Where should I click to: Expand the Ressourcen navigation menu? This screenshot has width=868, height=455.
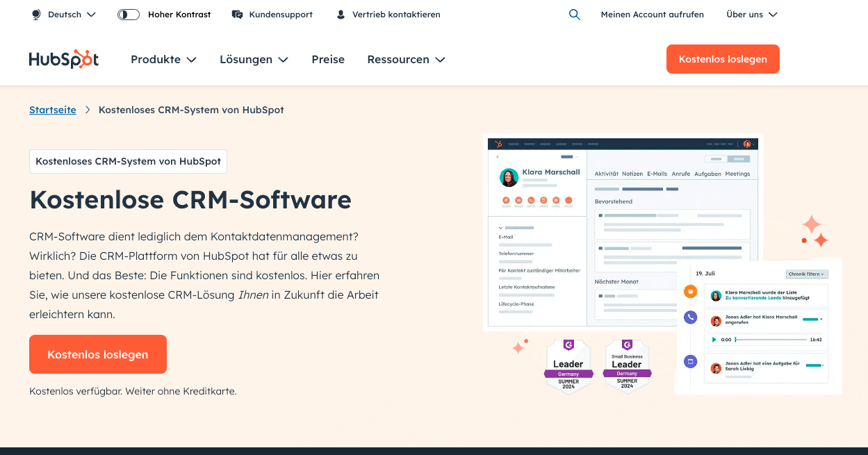(x=406, y=59)
